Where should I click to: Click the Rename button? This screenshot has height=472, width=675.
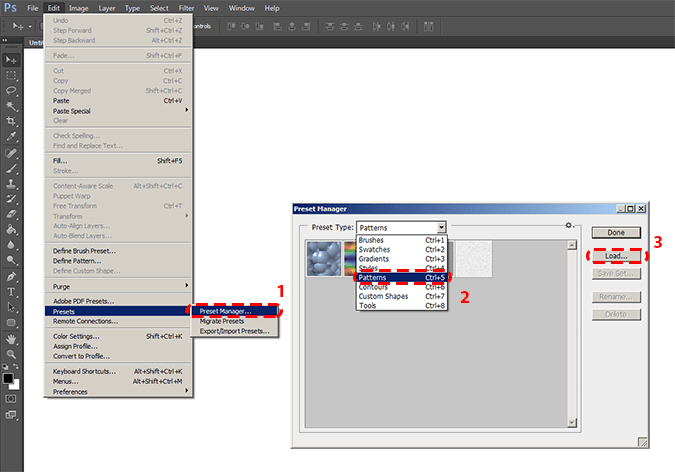pos(616,297)
